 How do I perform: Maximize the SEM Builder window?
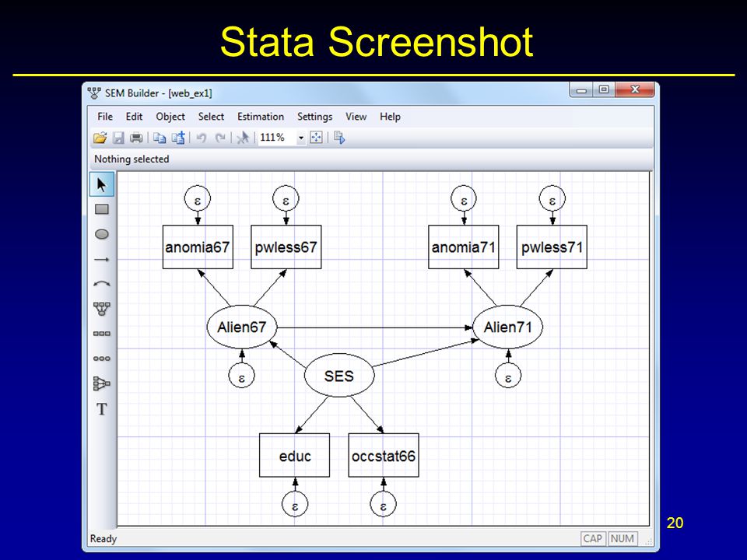(604, 89)
